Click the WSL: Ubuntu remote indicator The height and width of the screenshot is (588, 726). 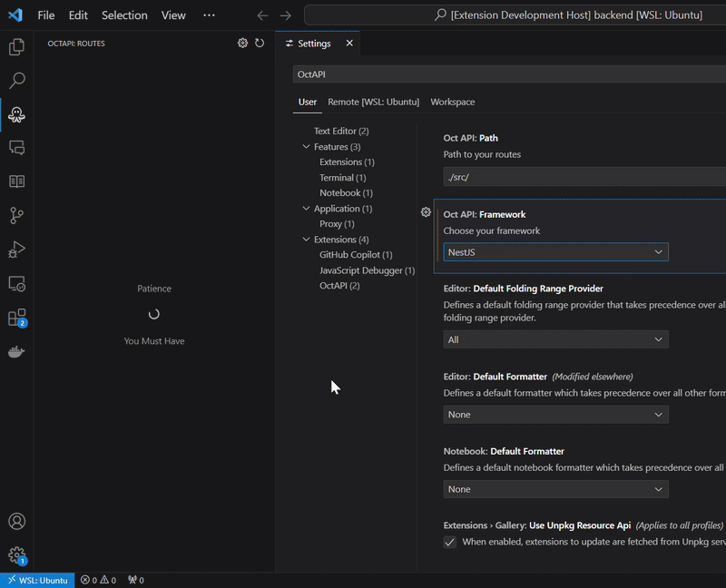click(x=37, y=580)
